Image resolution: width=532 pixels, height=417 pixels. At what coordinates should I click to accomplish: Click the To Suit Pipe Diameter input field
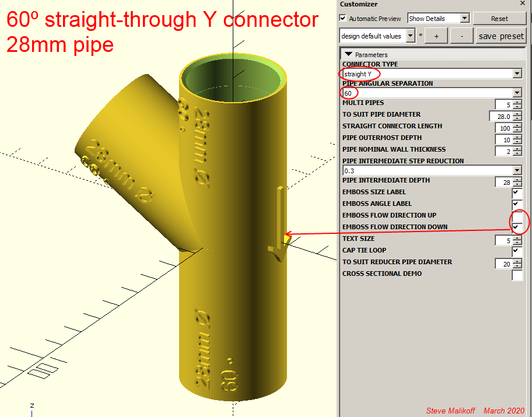click(501, 116)
